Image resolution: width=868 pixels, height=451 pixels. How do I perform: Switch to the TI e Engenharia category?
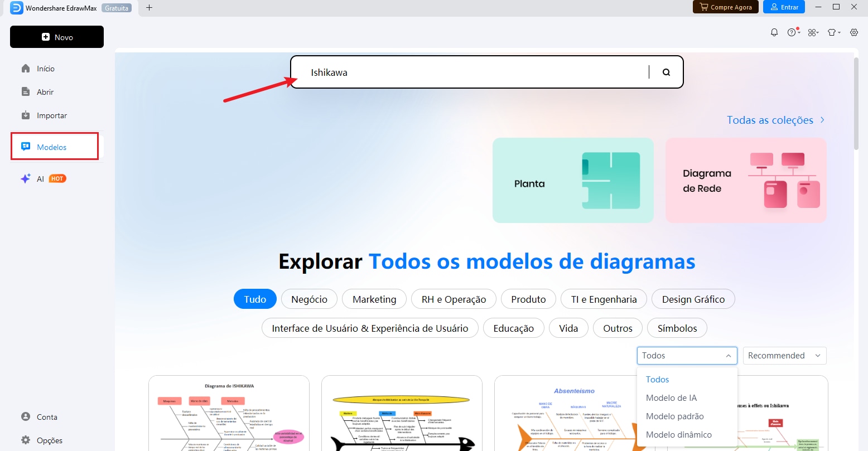[x=603, y=299]
